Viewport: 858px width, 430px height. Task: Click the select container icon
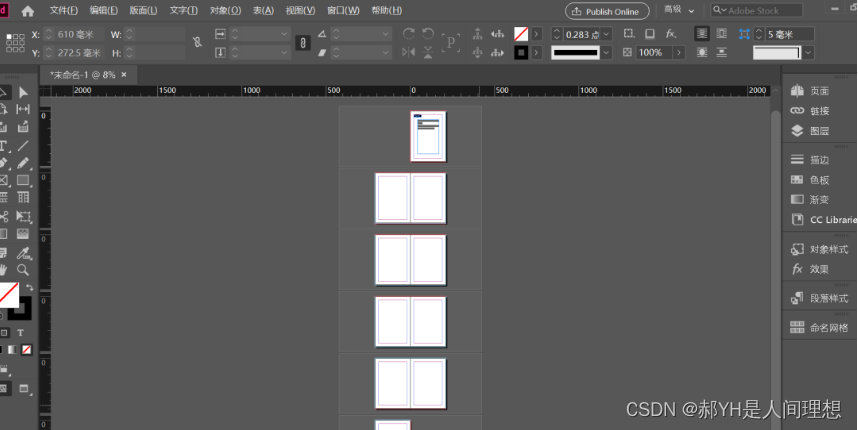[477, 34]
